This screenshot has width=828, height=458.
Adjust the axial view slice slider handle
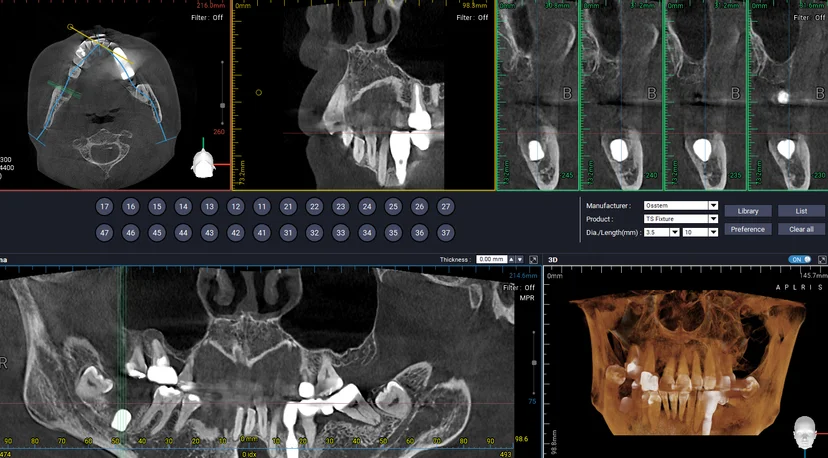(222, 106)
